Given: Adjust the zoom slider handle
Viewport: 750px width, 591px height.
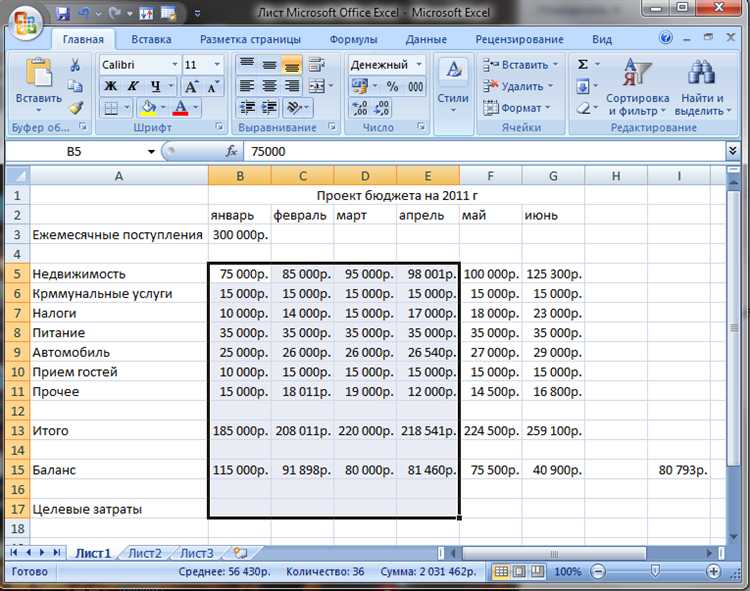Looking at the screenshot, I should coord(655,570).
